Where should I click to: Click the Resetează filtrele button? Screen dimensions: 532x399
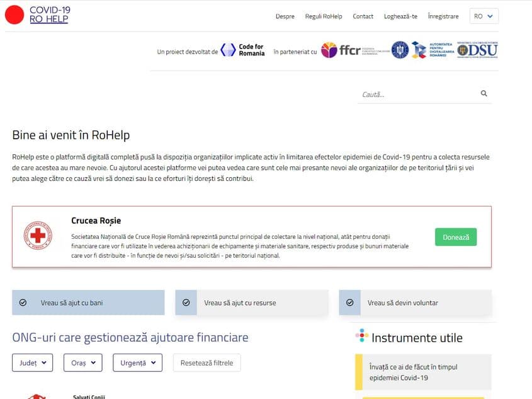coord(207,362)
